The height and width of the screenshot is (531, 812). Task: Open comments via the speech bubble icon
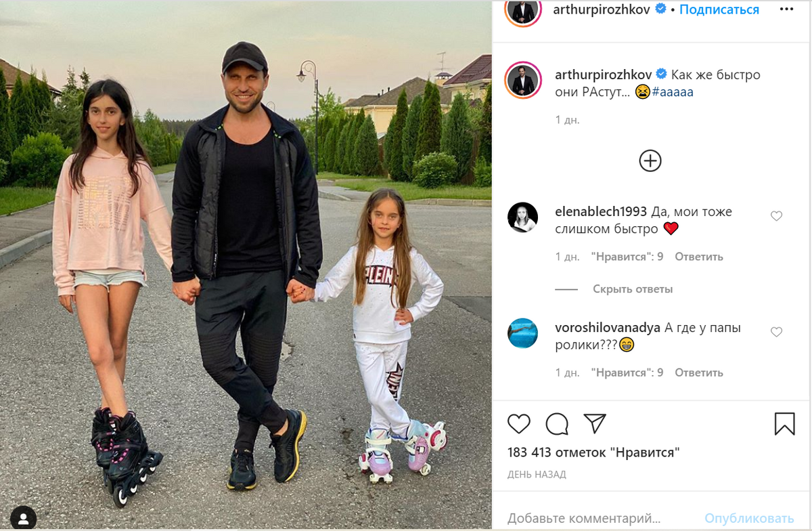pos(557,424)
